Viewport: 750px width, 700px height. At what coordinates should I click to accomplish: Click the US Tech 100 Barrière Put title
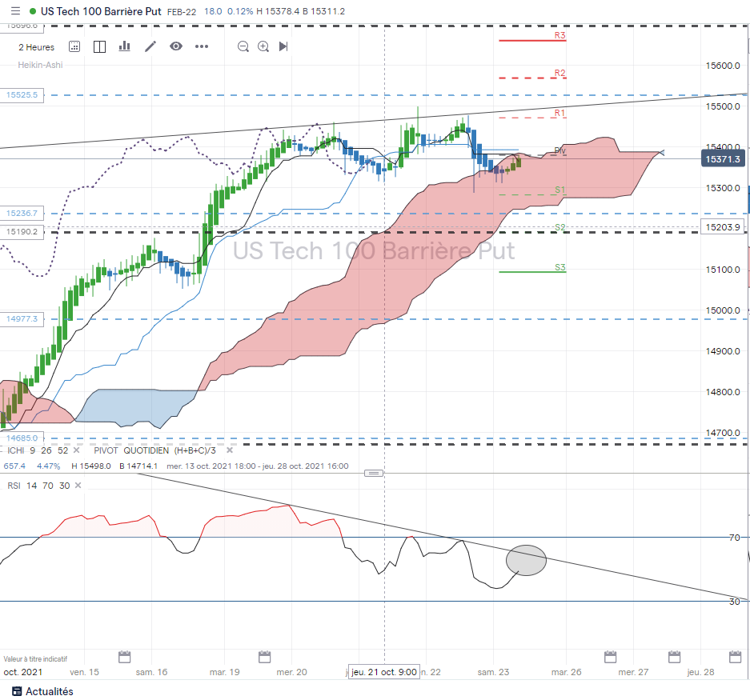point(101,11)
